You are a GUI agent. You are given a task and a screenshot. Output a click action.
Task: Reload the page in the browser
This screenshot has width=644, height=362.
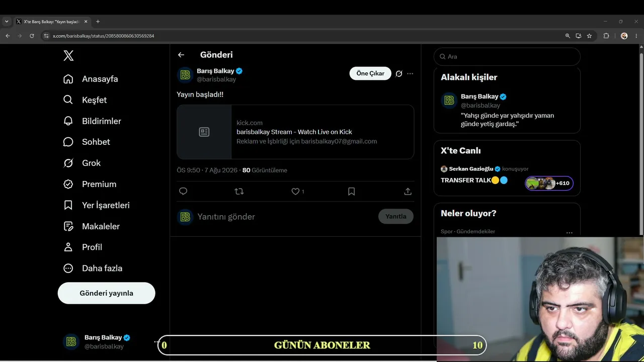pyautogui.click(x=32, y=36)
